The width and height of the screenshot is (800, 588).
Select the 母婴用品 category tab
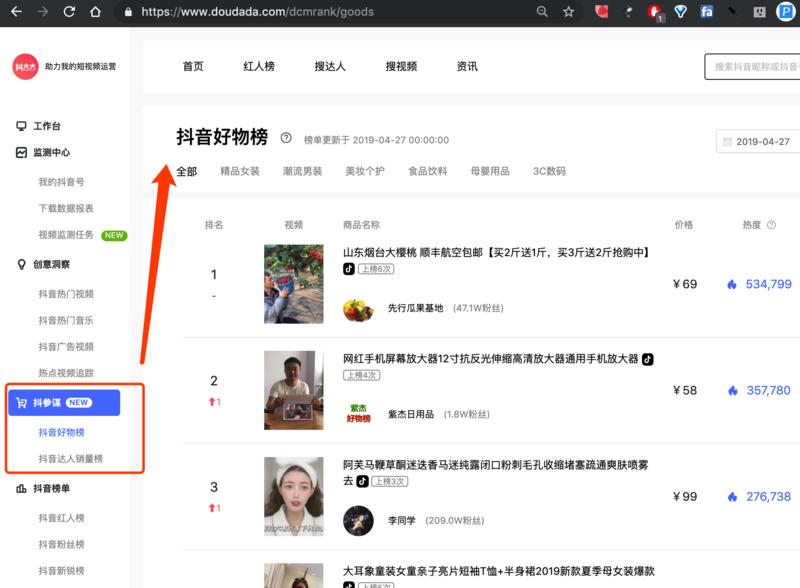[x=490, y=172]
